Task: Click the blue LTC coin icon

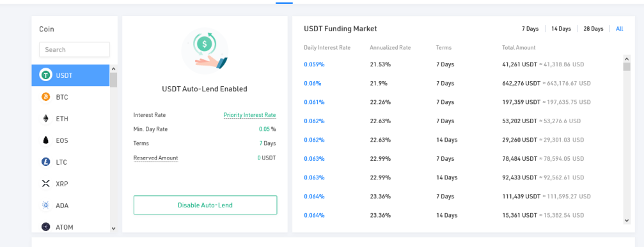Action: pyautogui.click(x=45, y=162)
